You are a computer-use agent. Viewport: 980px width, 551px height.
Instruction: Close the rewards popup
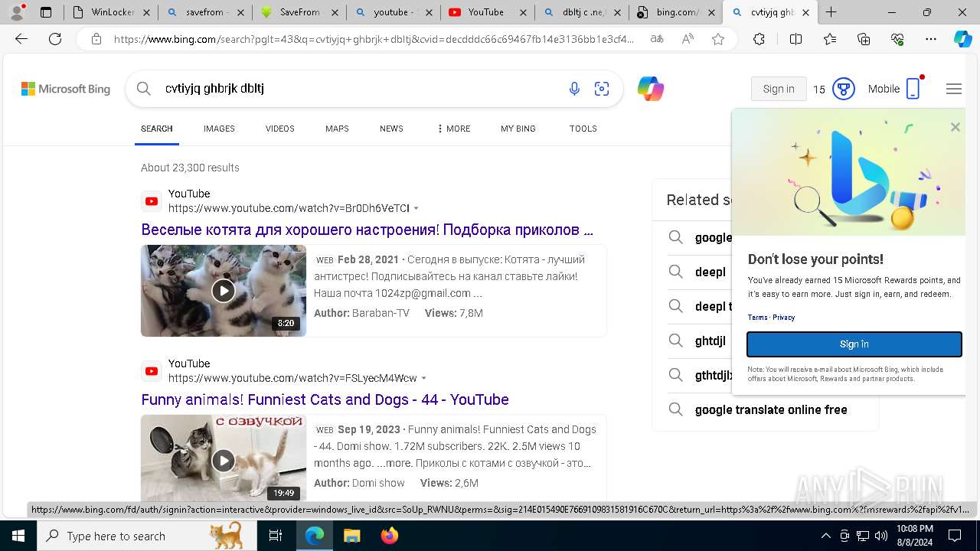955,127
